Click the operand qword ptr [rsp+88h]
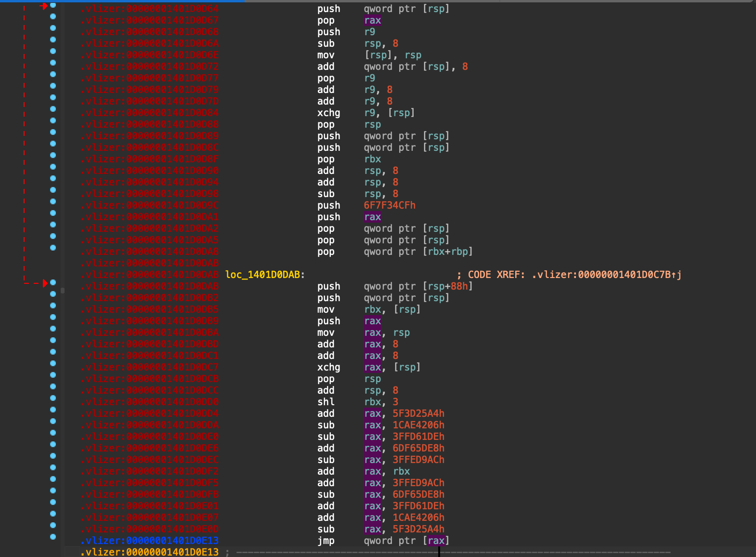This screenshot has width=756, height=557. point(418,286)
